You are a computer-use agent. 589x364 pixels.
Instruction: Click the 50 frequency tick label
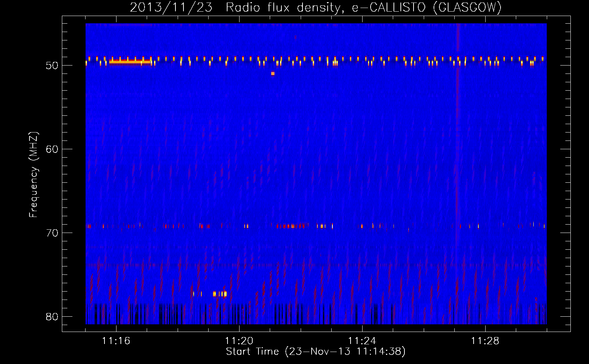coord(52,66)
